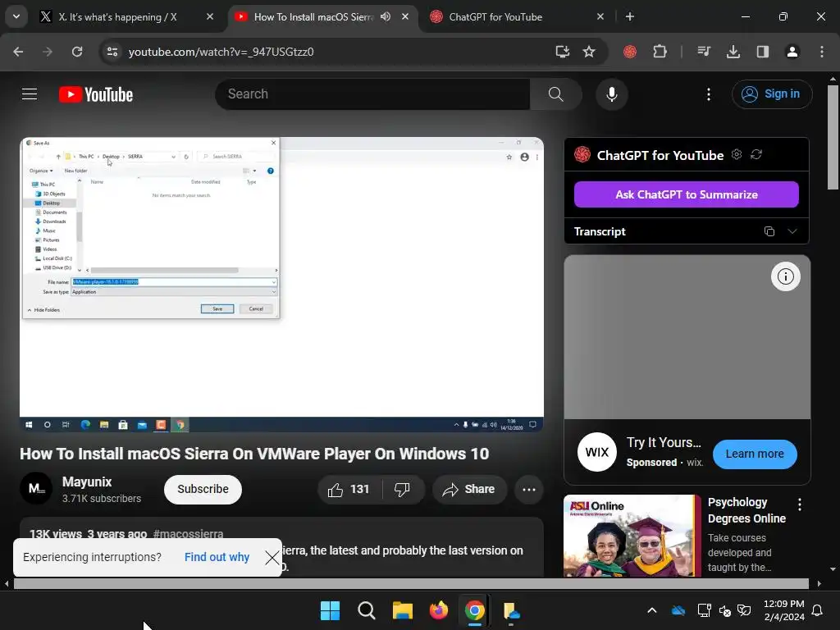This screenshot has height=630, width=840.
Task: Toggle the Chrome side panel
Action: (x=762, y=52)
